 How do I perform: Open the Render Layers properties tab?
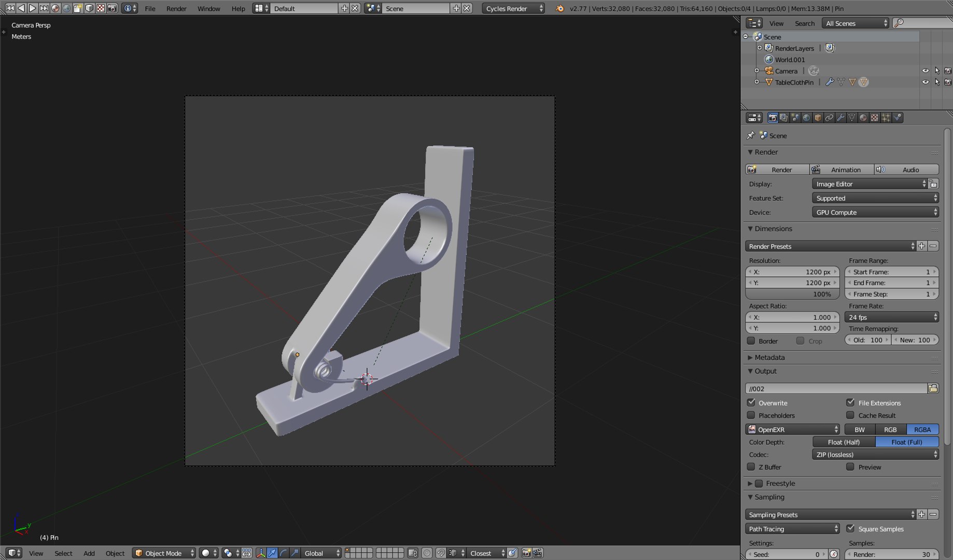pyautogui.click(x=784, y=118)
